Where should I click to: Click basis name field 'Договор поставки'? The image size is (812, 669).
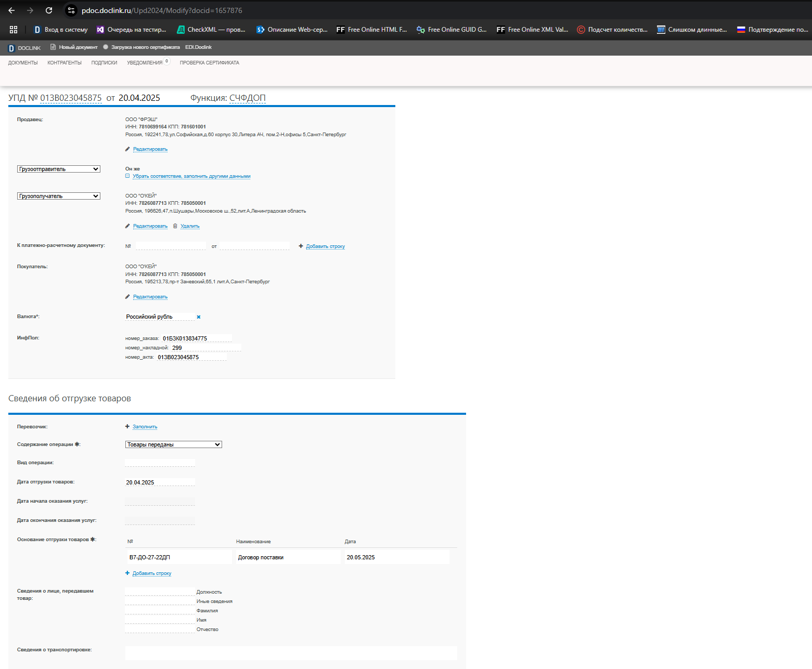[x=288, y=557]
